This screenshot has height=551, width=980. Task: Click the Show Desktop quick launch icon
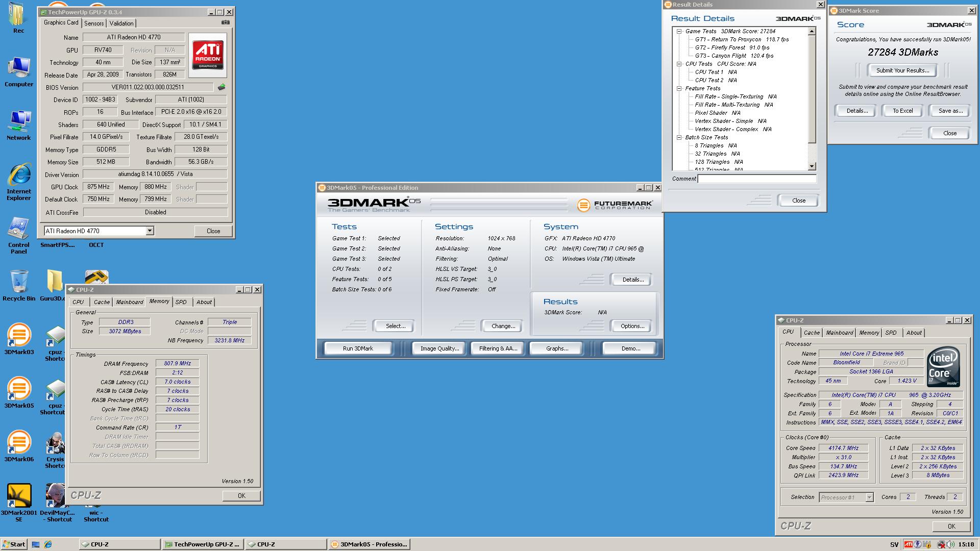(x=36, y=544)
